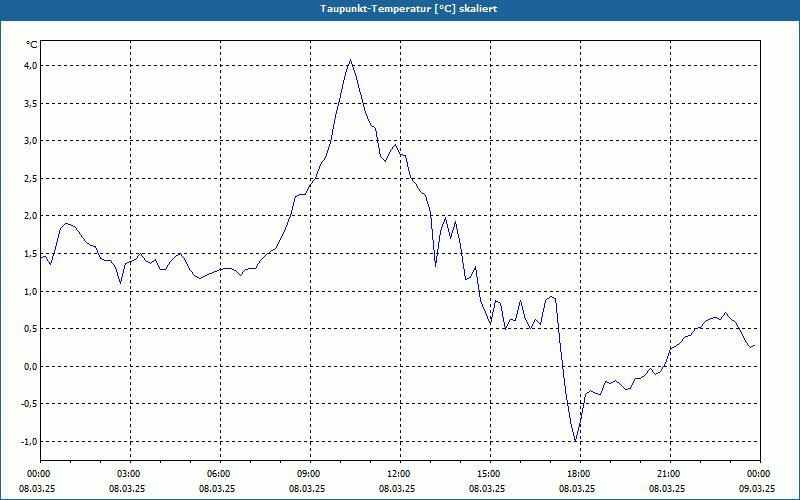Image resolution: width=800 pixels, height=500 pixels.
Task: Click the 00:00 label above first 08.03.25
Action: pyautogui.click(x=41, y=474)
